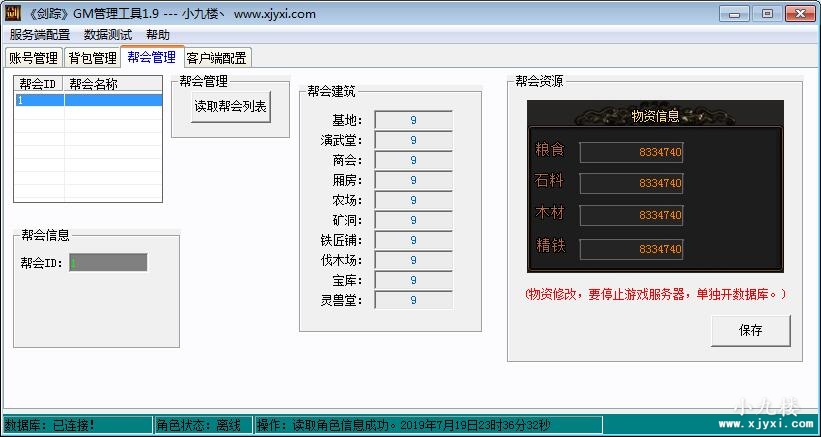
Task: Open the 数据测试 menu
Action: coord(108,35)
